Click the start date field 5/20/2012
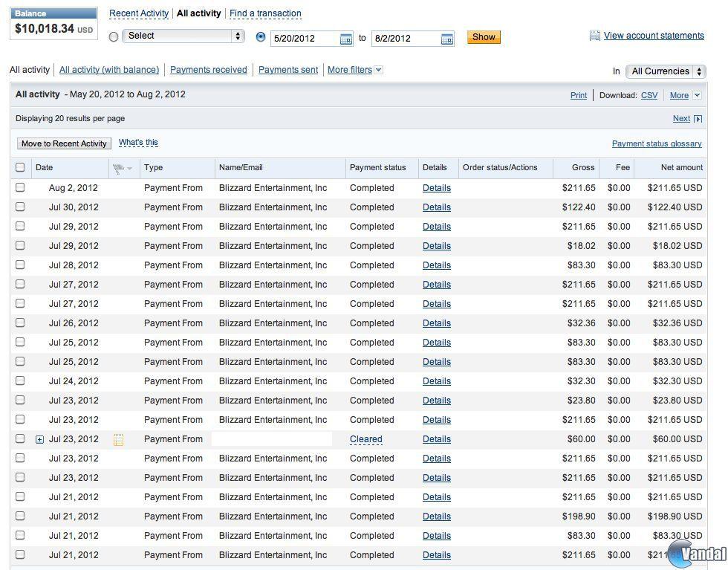The image size is (728, 570). [x=305, y=39]
